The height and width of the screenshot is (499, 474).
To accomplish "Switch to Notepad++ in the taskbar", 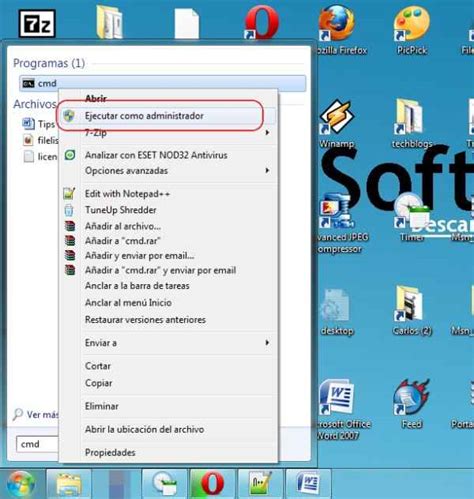I will point(260,484).
